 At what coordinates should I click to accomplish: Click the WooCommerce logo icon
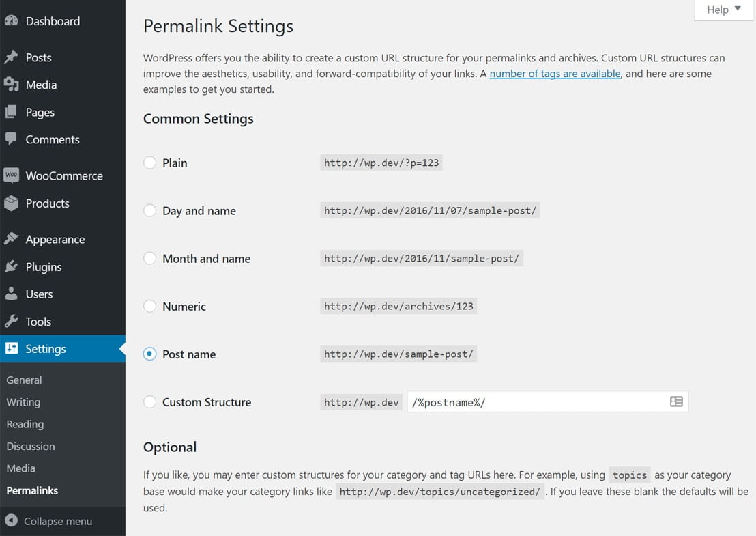point(11,175)
